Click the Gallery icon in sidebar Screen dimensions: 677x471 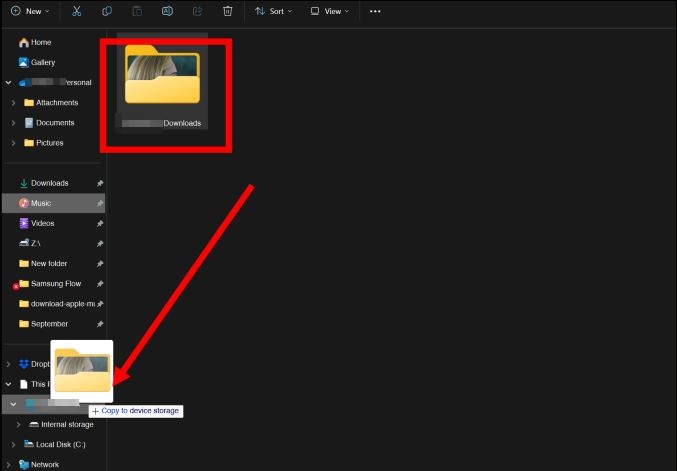click(x=24, y=62)
